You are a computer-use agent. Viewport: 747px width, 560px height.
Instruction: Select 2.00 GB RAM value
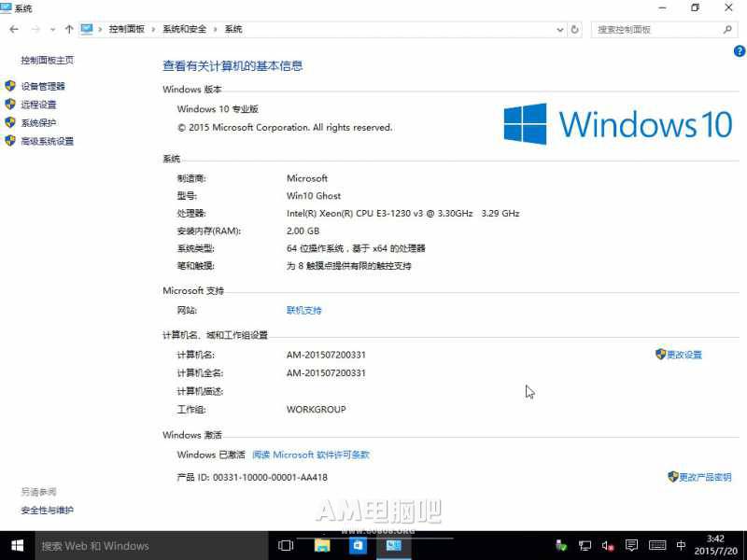[303, 231]
